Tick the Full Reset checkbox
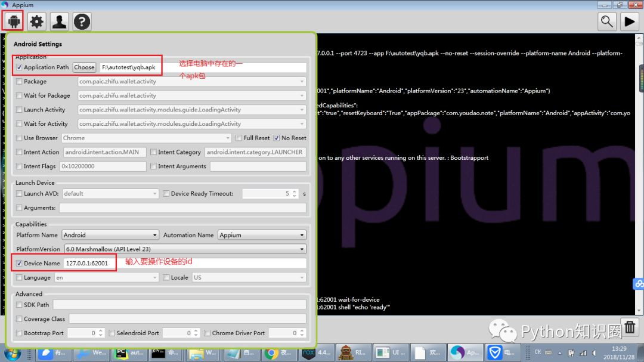The image size is (644, 362). point(239,138)
